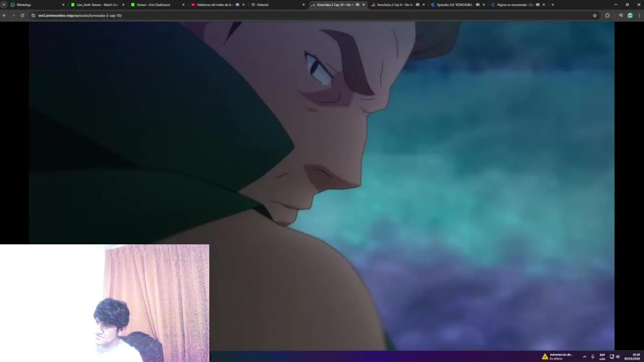The width and height of the screenshot is (644, 362).
Task: Go forward in browser history
Action: coord(13,16)
